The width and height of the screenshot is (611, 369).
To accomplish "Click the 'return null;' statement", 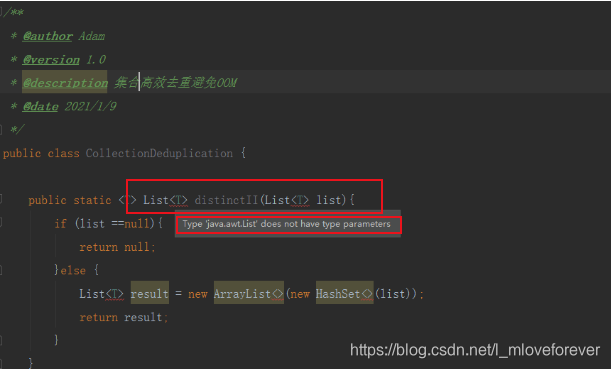I will [117, 247].
